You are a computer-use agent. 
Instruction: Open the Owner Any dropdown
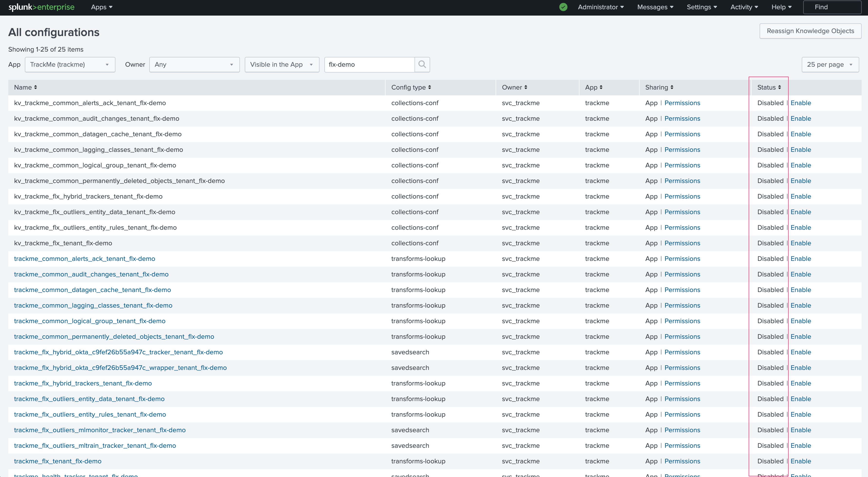click(194, 64)
